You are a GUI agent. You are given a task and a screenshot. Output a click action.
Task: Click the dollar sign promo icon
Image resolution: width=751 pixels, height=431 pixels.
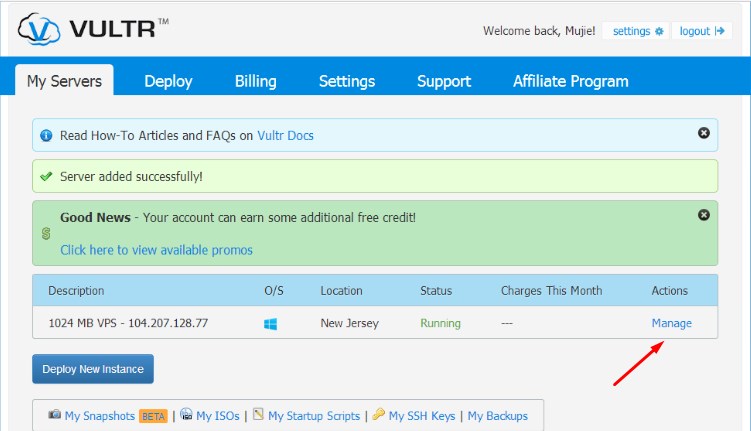[46, 234]
